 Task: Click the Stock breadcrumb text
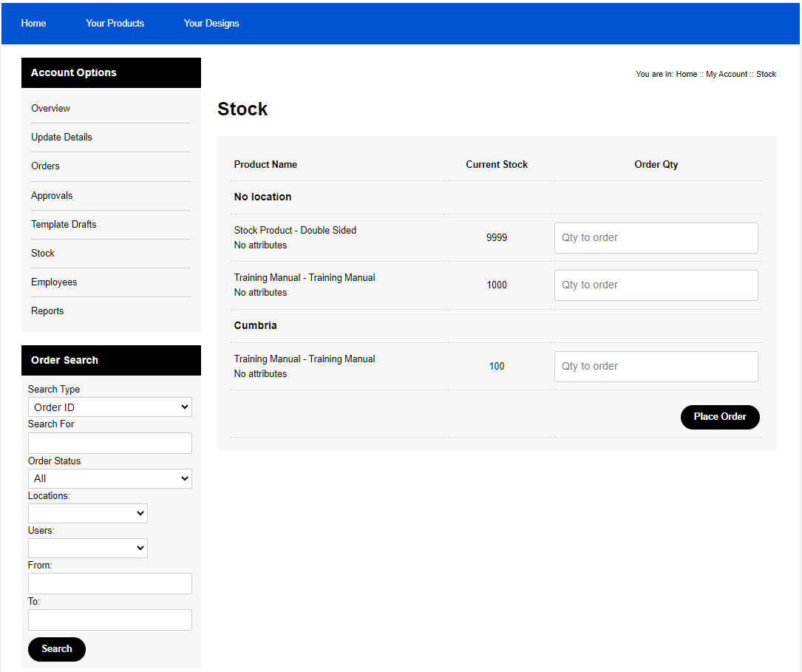click(767, 74)
